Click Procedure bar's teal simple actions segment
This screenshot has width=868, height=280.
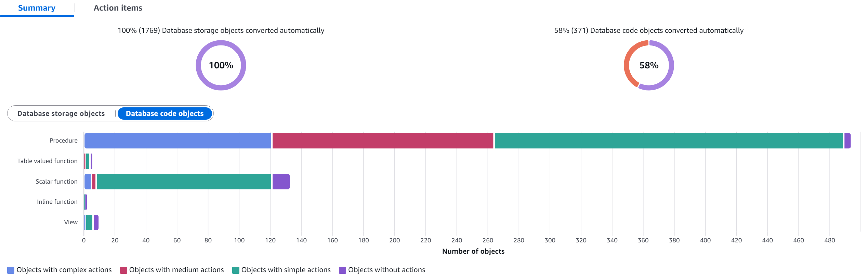click(669, 141)
